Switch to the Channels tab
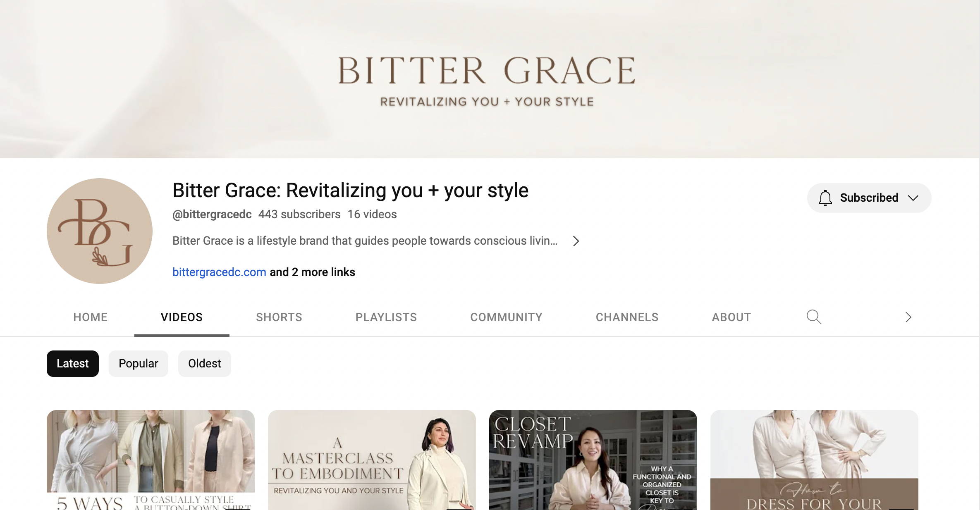Screen dimensions: 980x510 (x=627, y=317)
